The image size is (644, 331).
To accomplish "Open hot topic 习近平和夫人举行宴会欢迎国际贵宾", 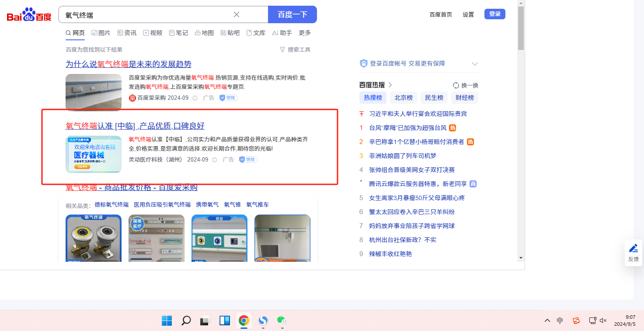I will pyautogui.click(x=418, y=114).
